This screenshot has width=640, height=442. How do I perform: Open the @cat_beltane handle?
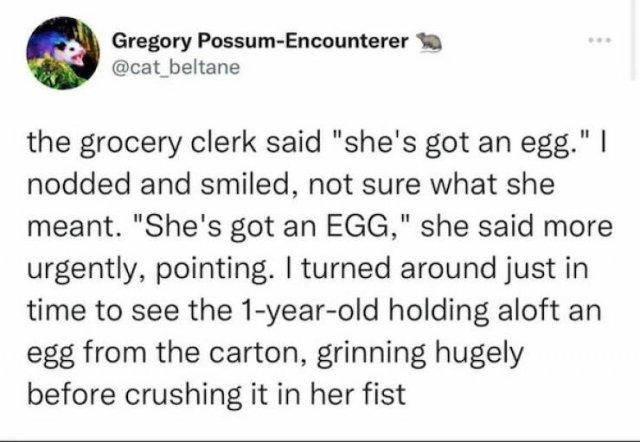pyautogui.click(x=176, y=68)
